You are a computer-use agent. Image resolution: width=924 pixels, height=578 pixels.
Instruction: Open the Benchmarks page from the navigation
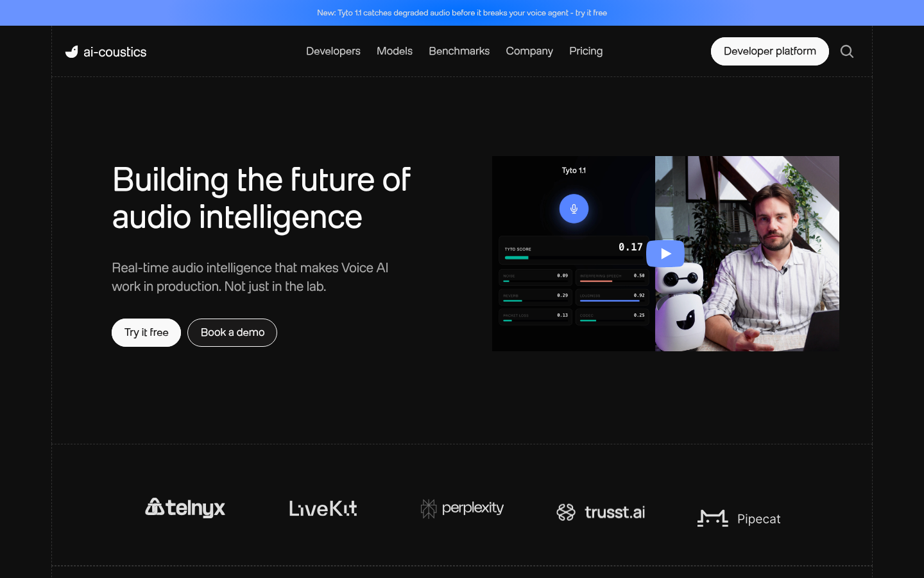pyautogui.click(x=459, y=51)
